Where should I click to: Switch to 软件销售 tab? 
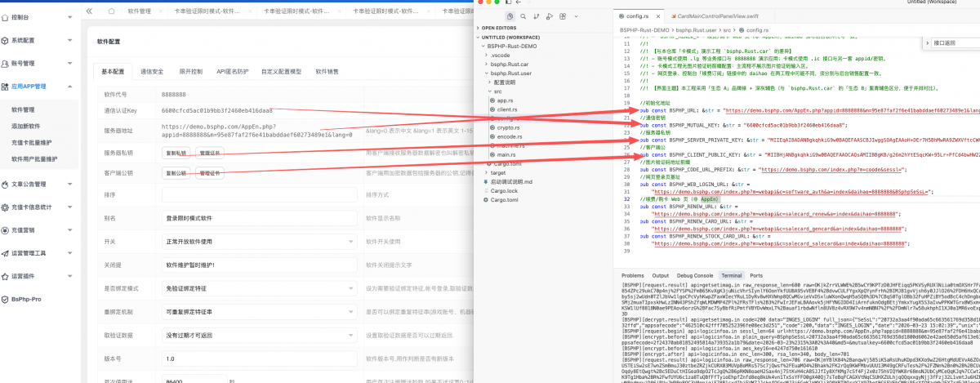[327, 71]
